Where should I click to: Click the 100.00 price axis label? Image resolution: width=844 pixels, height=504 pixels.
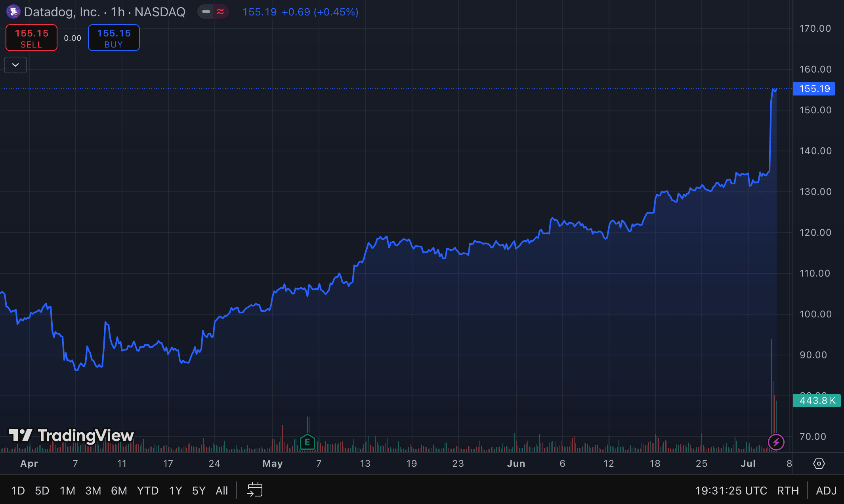pyautogui.click(x=815, y=314)
